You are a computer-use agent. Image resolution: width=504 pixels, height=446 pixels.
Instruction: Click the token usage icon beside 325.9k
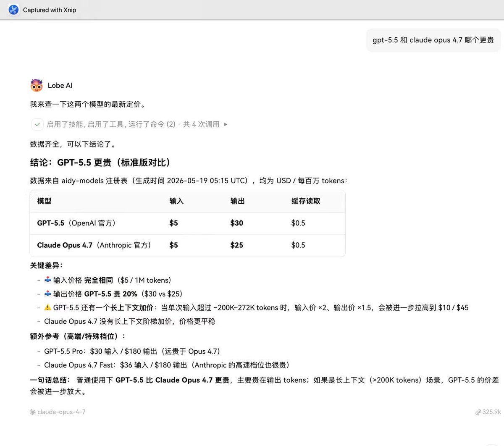(478, 412)
